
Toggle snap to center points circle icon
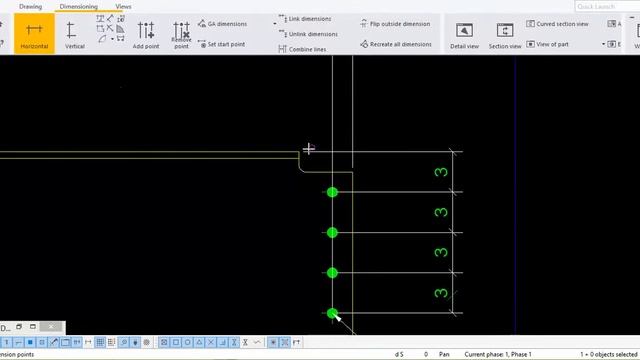(187, 342)
